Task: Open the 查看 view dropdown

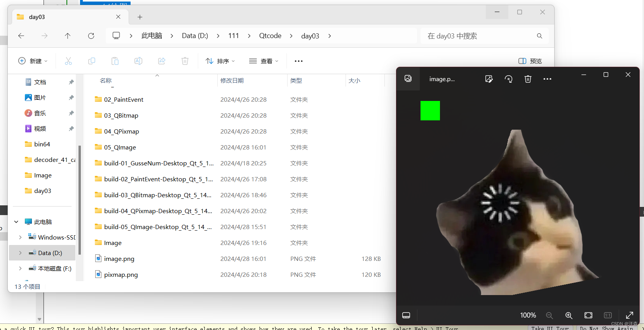Action: [264, 61]
